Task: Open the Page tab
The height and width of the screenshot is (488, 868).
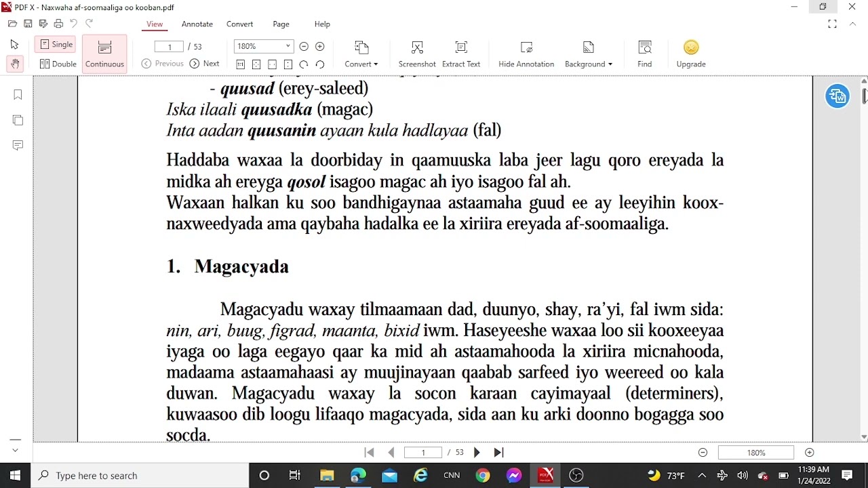Action: pyautogui.click(x=281, y=24)
